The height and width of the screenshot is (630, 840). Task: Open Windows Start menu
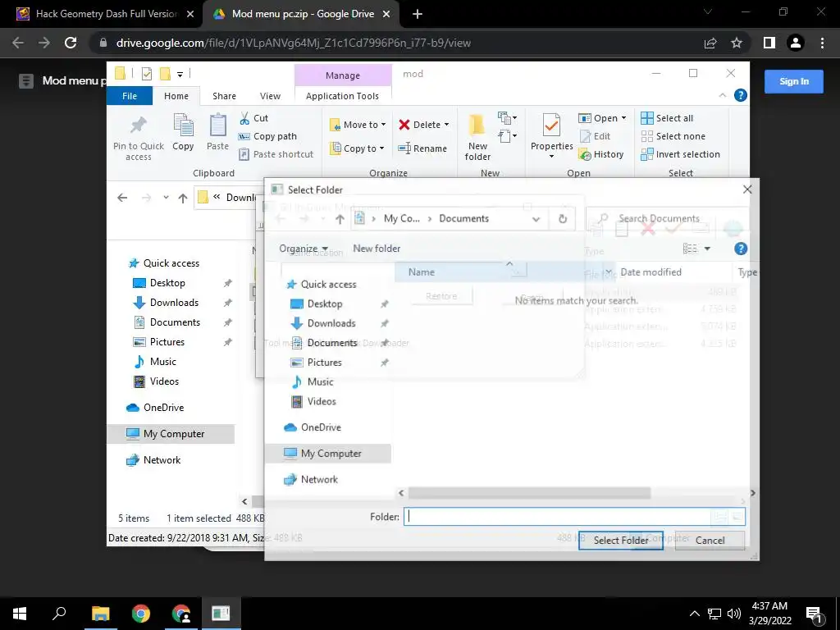[20, 614]
